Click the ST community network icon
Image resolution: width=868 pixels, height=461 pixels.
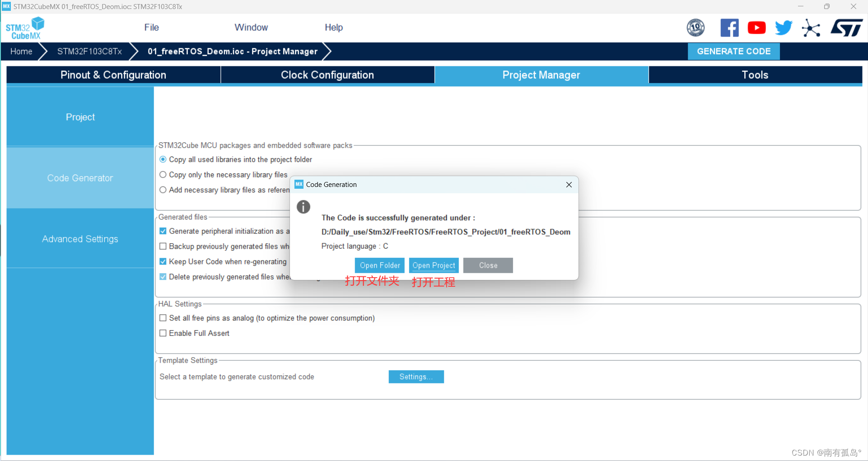[811, 28]
